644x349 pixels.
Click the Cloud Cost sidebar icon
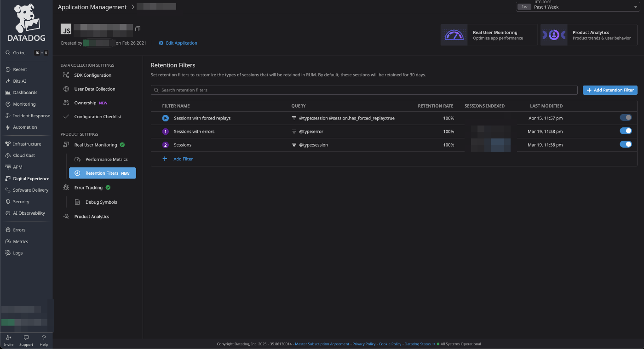pos(8,155)
